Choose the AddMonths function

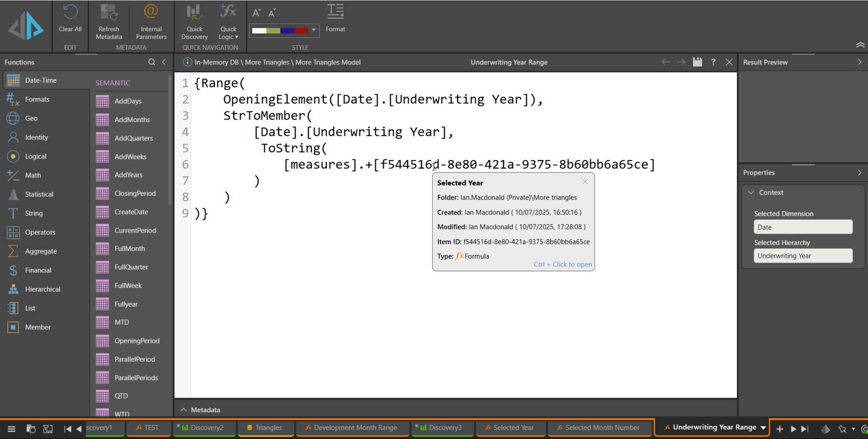(x=131, y=120)
